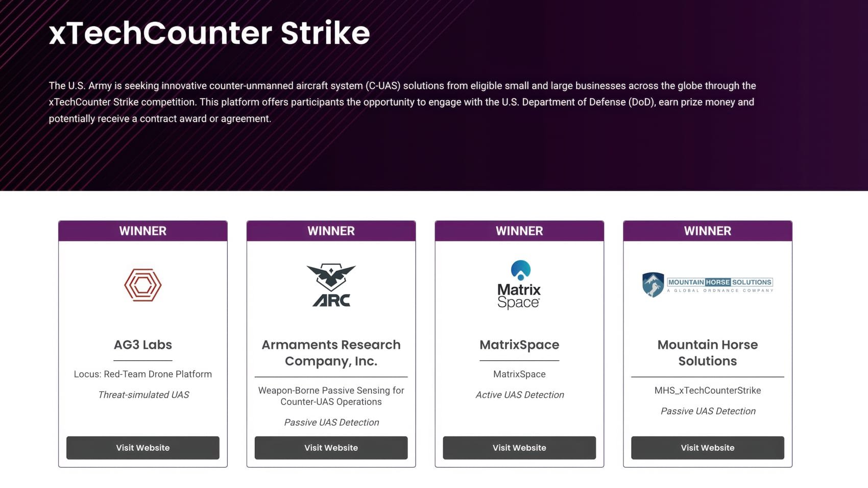This screenshot has width=868, height=488.
Task: Click the MHS_xTechCounterStrike project name
Action: tap(707, 391)
